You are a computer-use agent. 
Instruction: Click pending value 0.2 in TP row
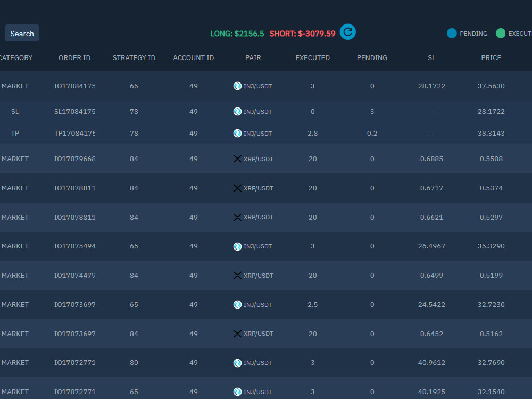point(372,134)
